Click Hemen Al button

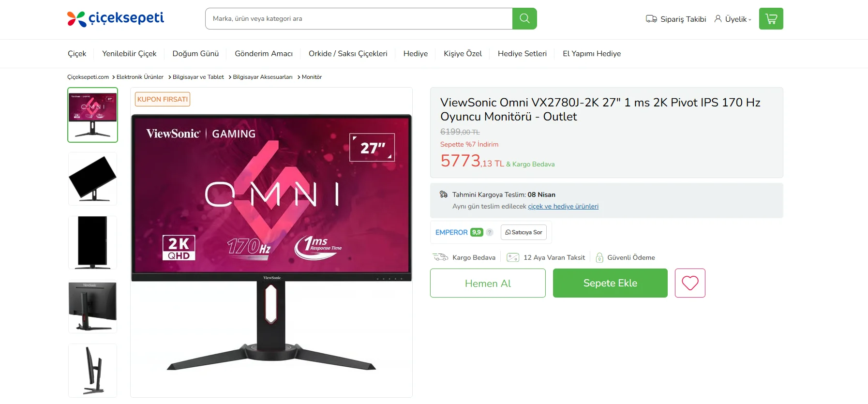pos(488,283)
